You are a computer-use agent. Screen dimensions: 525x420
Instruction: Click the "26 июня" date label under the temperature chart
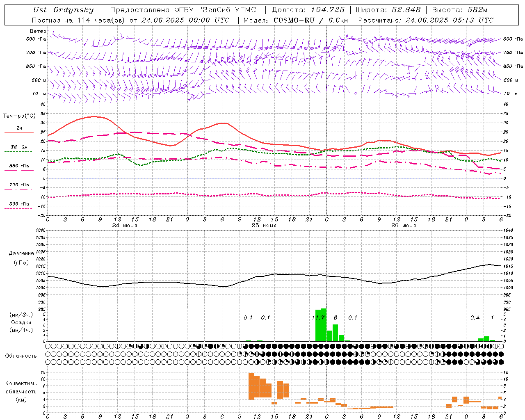404,226
